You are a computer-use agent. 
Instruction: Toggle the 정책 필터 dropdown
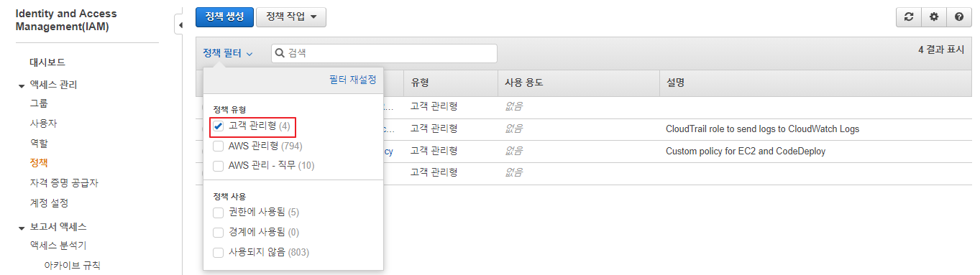228,53
